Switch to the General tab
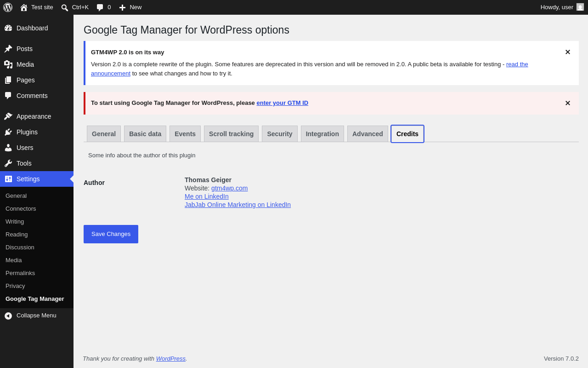This screenshot has height=368, width=588. [104, 134]
